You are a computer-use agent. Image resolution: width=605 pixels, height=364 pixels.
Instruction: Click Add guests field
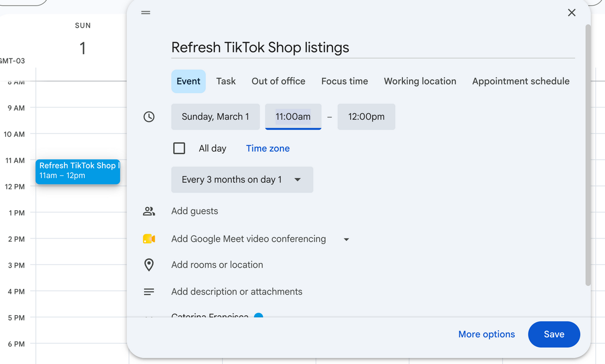click(195, 211)
